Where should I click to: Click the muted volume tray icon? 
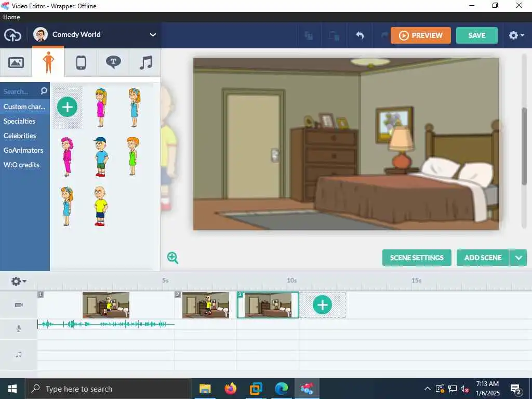(x=464, y=389)
